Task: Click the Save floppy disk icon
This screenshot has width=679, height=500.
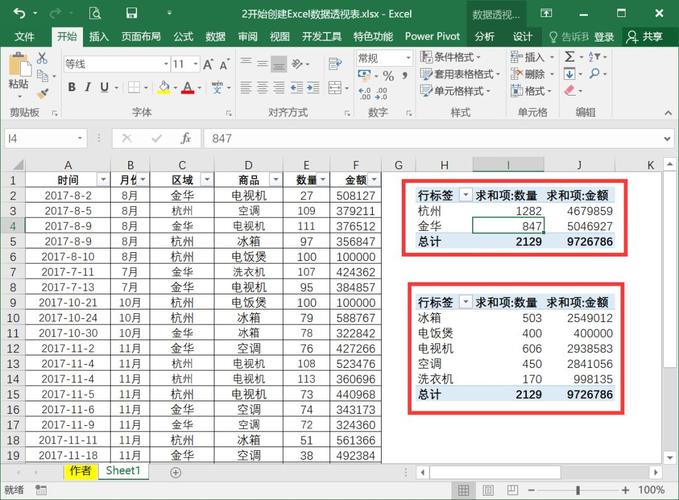Action: (x=132, y=13)
